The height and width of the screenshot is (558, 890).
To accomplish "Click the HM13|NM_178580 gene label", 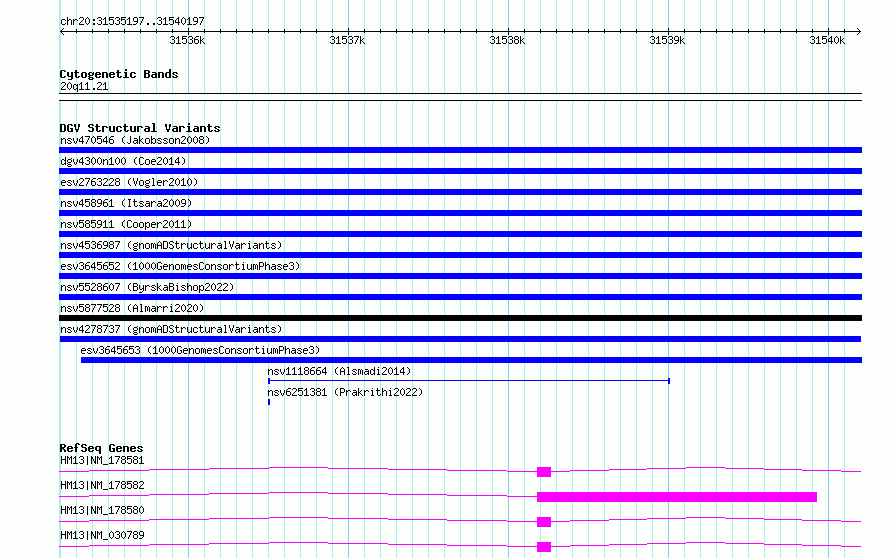I will 102,510.
